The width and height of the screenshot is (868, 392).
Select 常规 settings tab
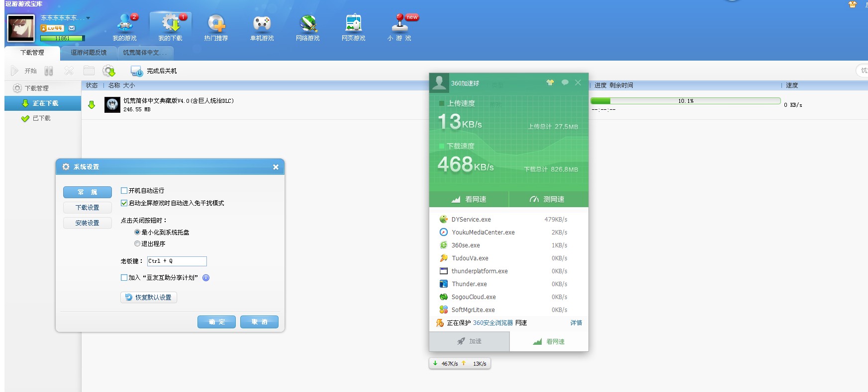pos(88,192)
